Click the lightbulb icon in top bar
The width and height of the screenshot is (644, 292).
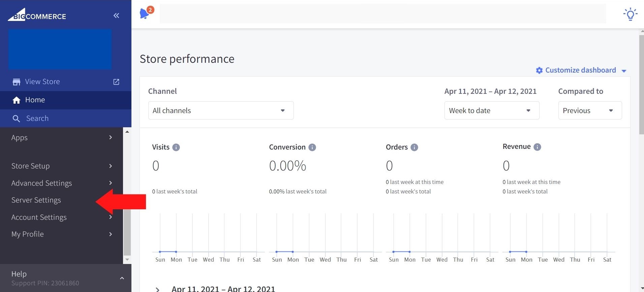[630, 14]
